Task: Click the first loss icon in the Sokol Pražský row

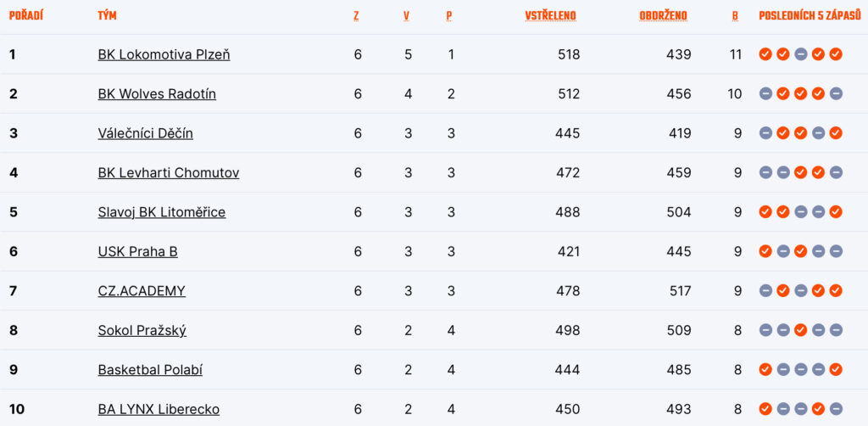Action: 765,330
